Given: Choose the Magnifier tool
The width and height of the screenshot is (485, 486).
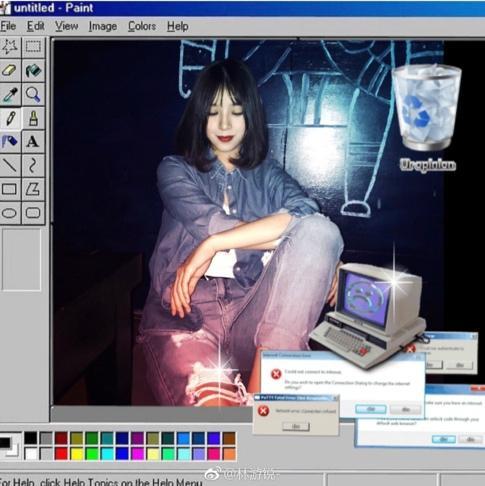Looking at the screenshot, I should click(33, 94).
